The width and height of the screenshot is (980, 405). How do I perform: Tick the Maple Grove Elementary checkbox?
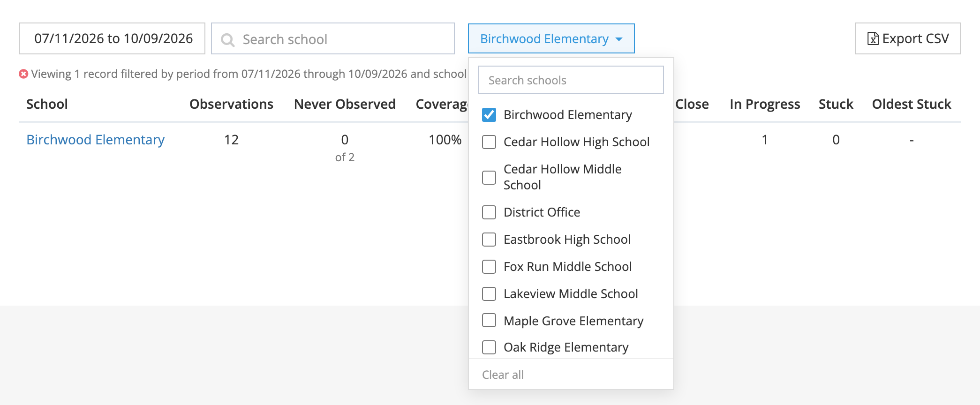coord(489,320)
